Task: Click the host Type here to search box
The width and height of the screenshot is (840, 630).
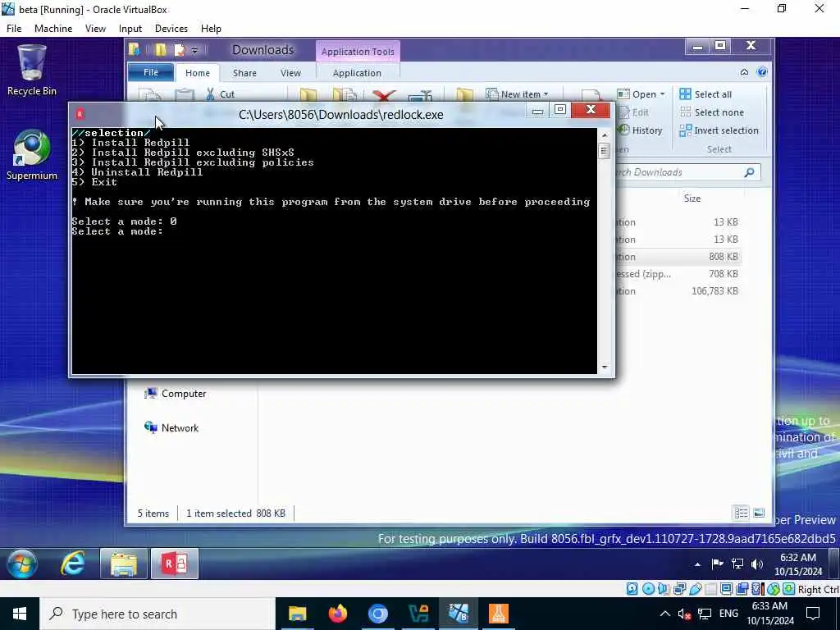Action: 157,614
